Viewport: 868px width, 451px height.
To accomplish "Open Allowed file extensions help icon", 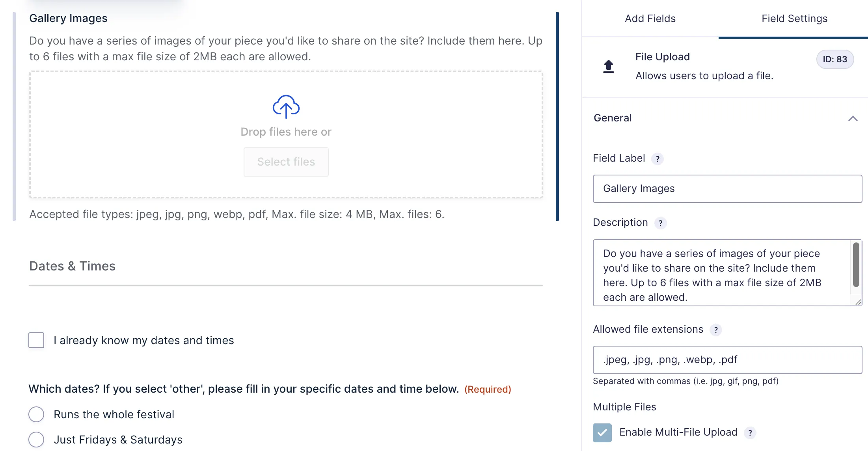I will (x=716, y=330).
